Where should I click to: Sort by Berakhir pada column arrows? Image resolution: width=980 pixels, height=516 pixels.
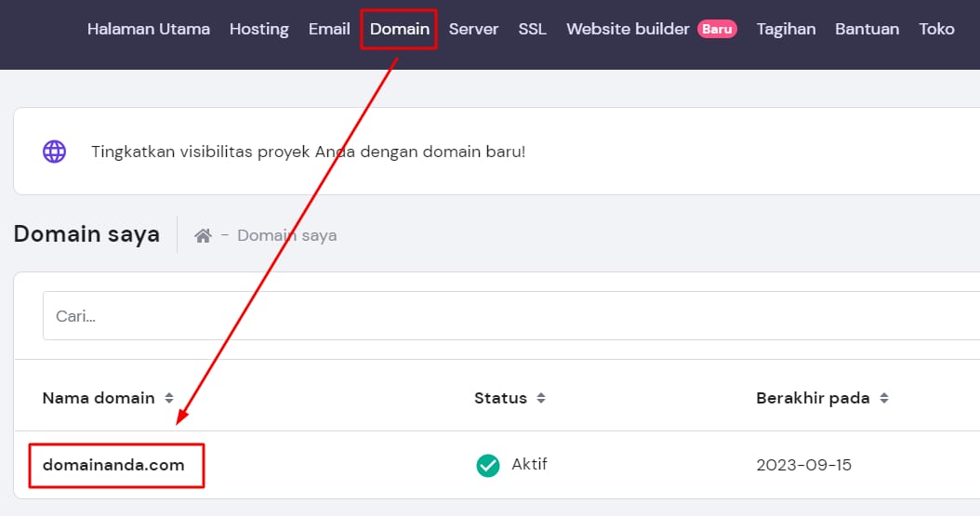[x=884, y=398]
